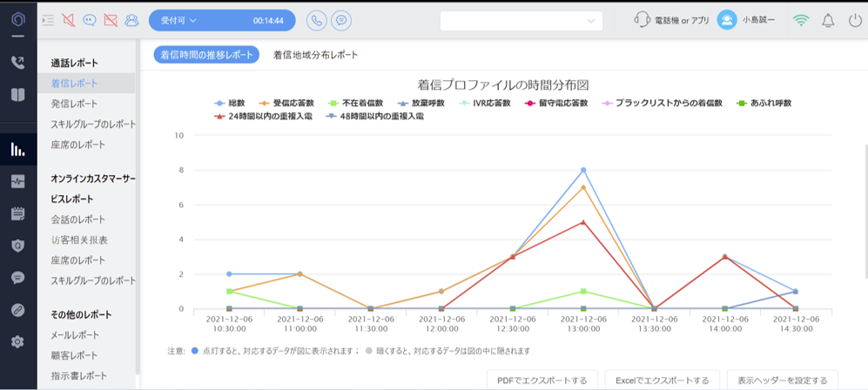Expand the 受付可 status dropdown

181,20
